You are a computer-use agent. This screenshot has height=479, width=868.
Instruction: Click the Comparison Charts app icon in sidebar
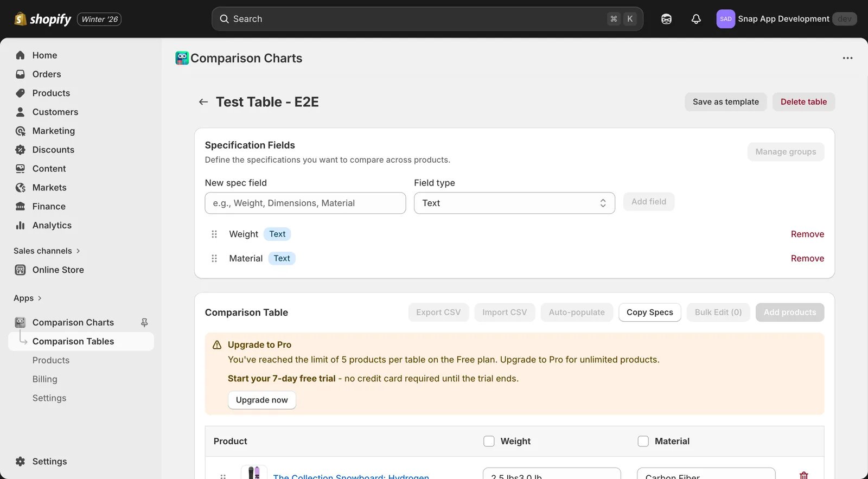20,322
